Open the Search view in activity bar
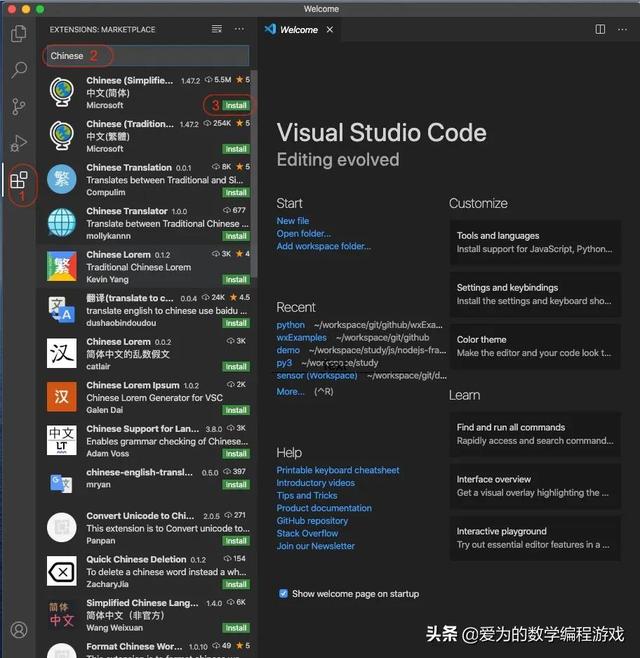Screen dimensions: 640x658 pyautogui.click(x=19, y=70)
